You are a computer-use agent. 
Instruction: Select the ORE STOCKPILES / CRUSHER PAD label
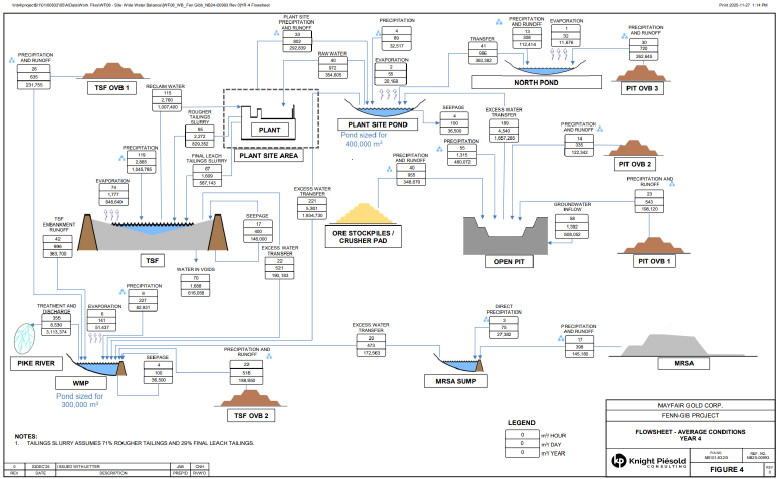click(363, 237)
